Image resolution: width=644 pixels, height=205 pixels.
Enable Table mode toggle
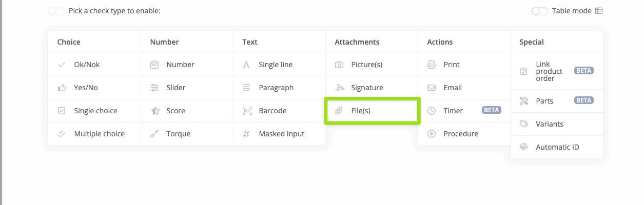tap(540, 11)
